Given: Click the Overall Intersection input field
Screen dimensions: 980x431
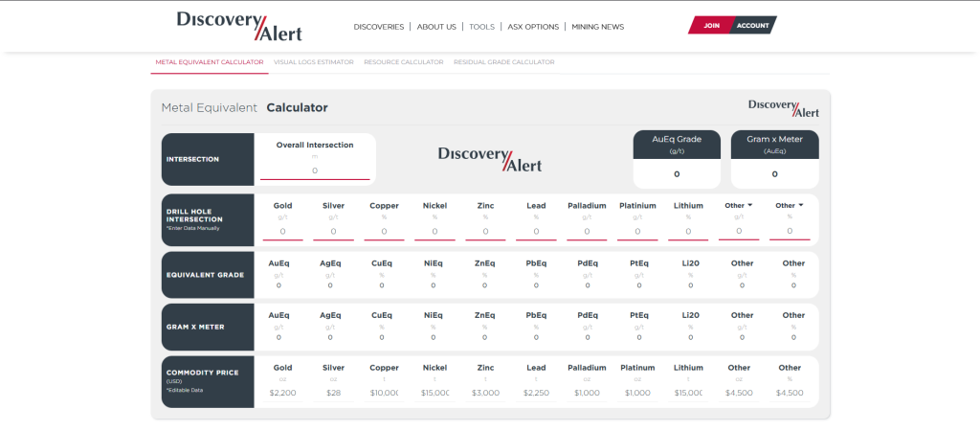Looking at the screenshot, I should pyautogui.click(x=315, y=170).
